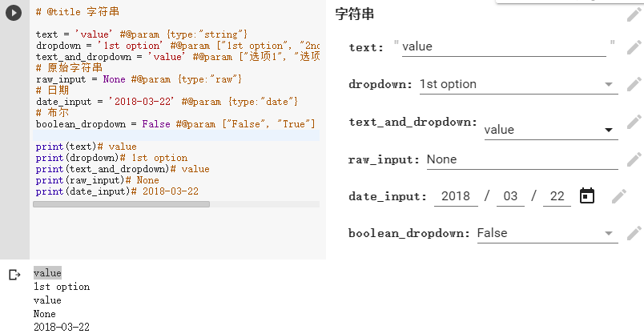Image resolution: width=644 pixels, height=334 pixels.
Task: Click the pencil icon next to dropdown field
Action: click(x=634, y=84)
